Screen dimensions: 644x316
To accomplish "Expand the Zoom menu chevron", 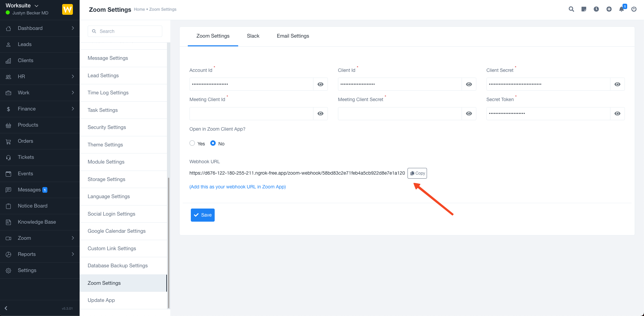I will pyautogui.click(x=73, y=238).
